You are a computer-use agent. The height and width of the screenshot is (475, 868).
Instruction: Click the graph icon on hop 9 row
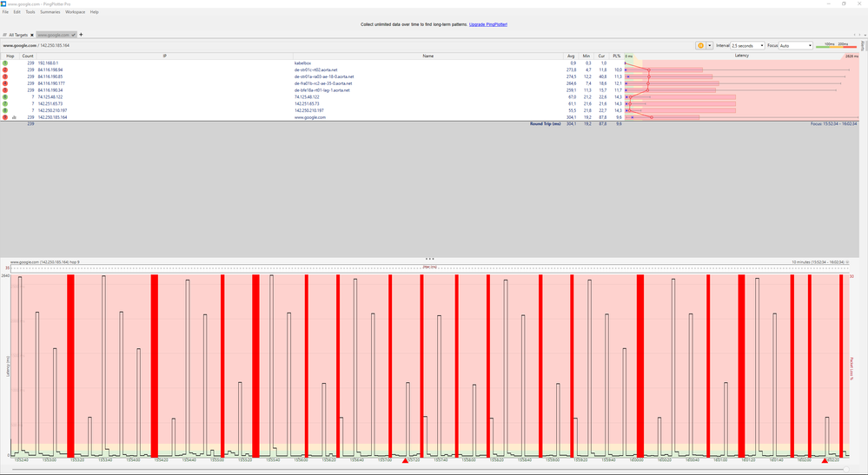[14, 117]
